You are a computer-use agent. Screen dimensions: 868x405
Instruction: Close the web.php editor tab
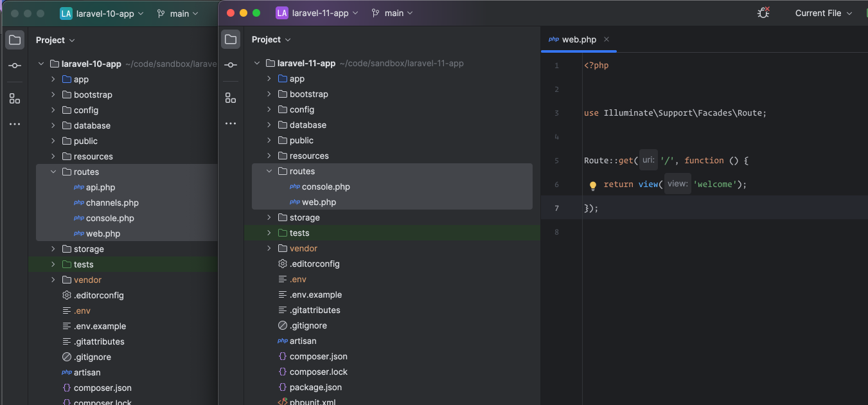click(607, 39)
